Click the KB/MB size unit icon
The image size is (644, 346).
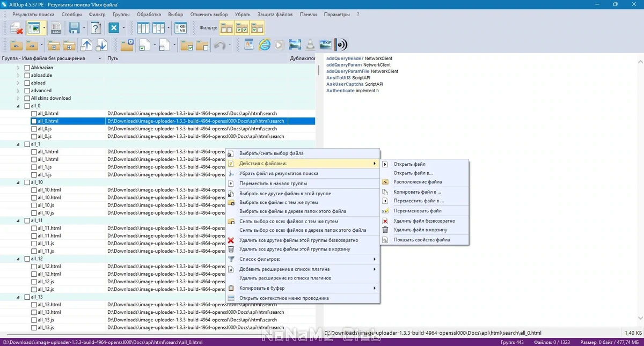[182, 28]
